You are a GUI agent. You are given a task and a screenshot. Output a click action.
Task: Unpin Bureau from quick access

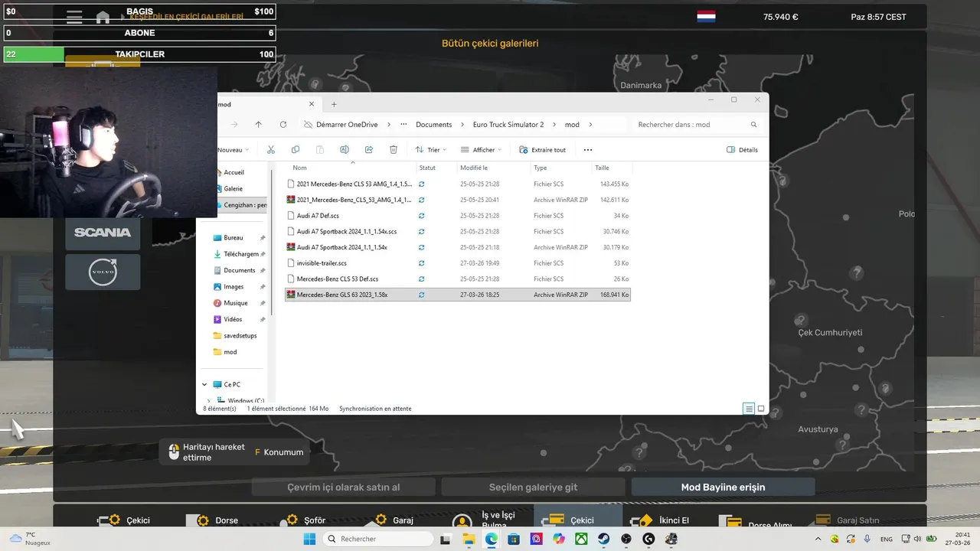coord(263,238)
